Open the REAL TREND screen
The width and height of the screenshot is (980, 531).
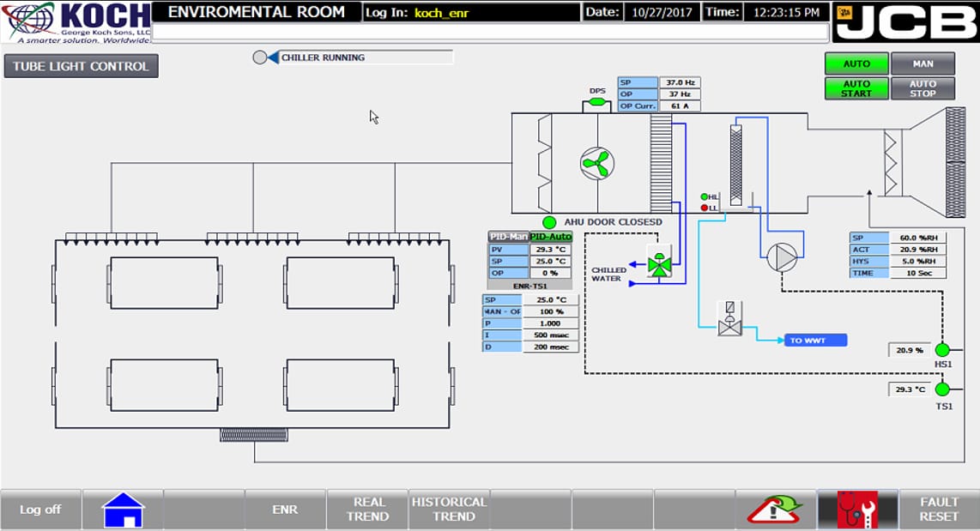(367, 510)
